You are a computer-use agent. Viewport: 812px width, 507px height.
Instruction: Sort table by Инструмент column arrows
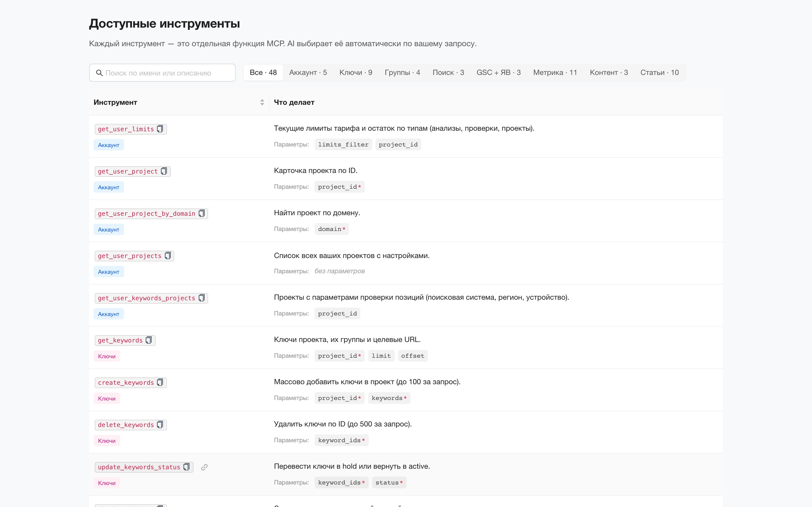pos(262,102)
